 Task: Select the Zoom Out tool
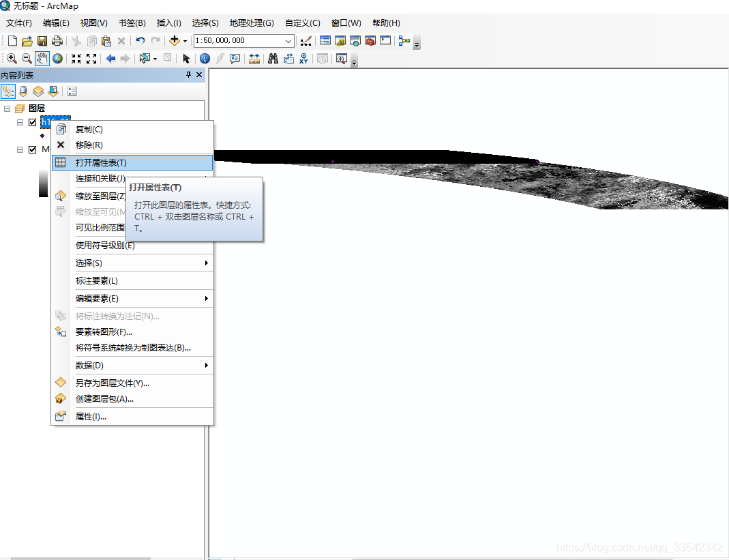[x=27, y=59]
